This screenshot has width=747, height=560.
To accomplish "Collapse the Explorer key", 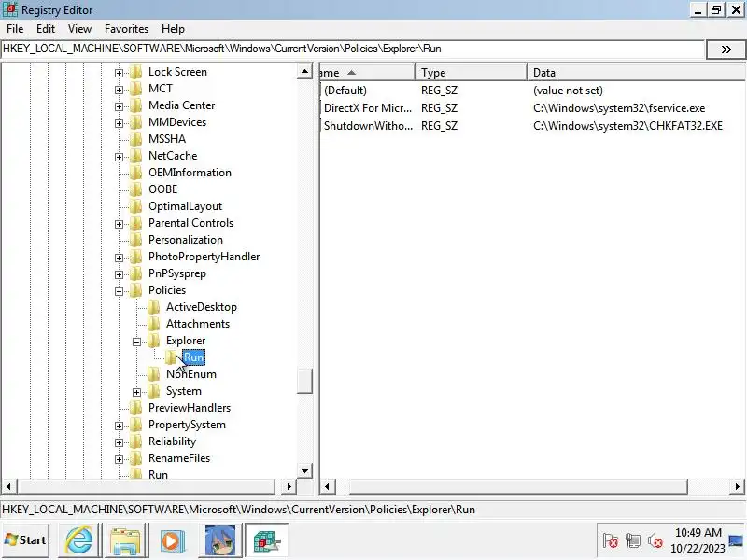I will click(136, 342).
